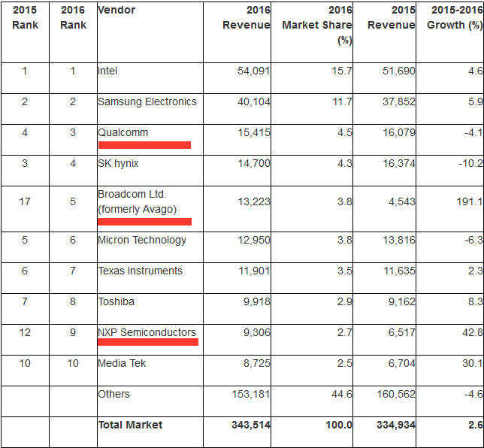
Task: Click Toshiba's growth value '8.3'
Action: pyautogui.click(x=475, y=301)
